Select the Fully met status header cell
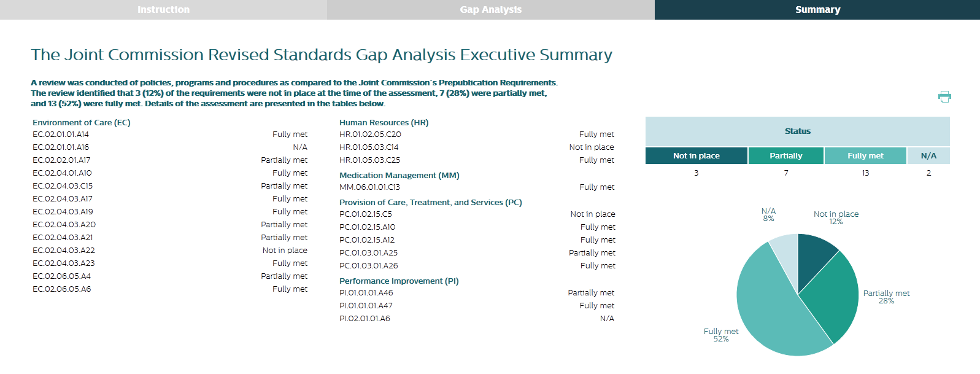980x374 pixels. click(x=865, y=156)
